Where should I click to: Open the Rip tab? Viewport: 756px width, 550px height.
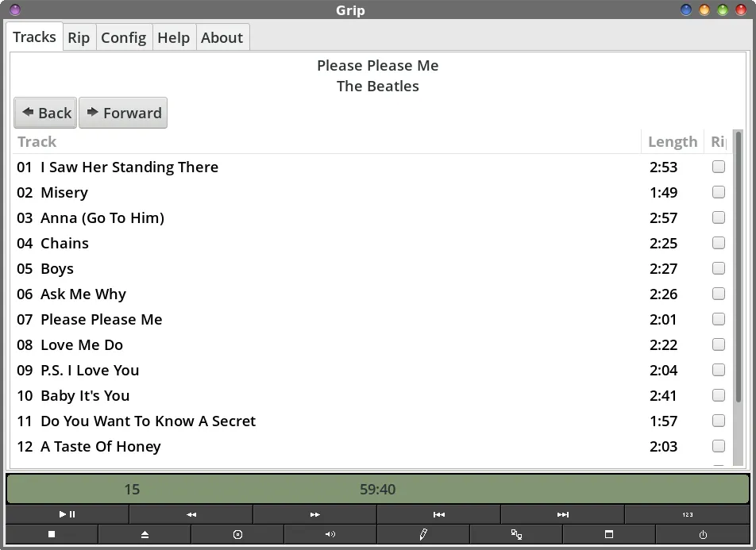click(x=79, y=37)
